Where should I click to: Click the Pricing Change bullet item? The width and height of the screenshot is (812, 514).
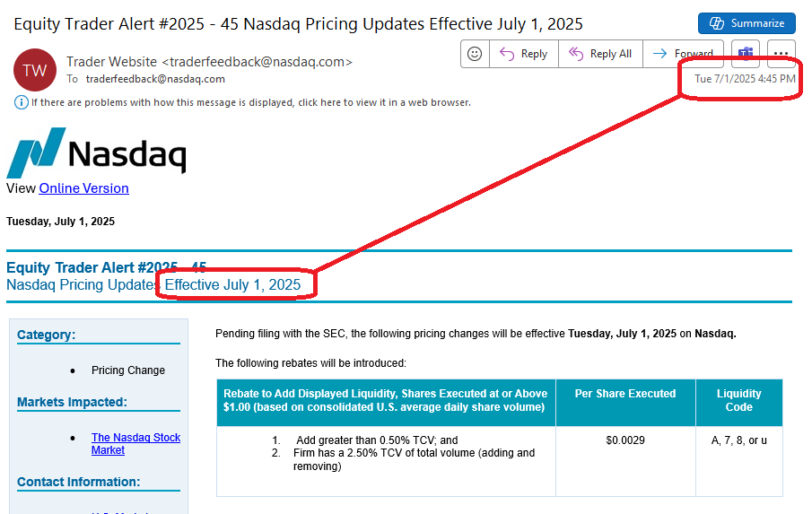tap(128, 370)
